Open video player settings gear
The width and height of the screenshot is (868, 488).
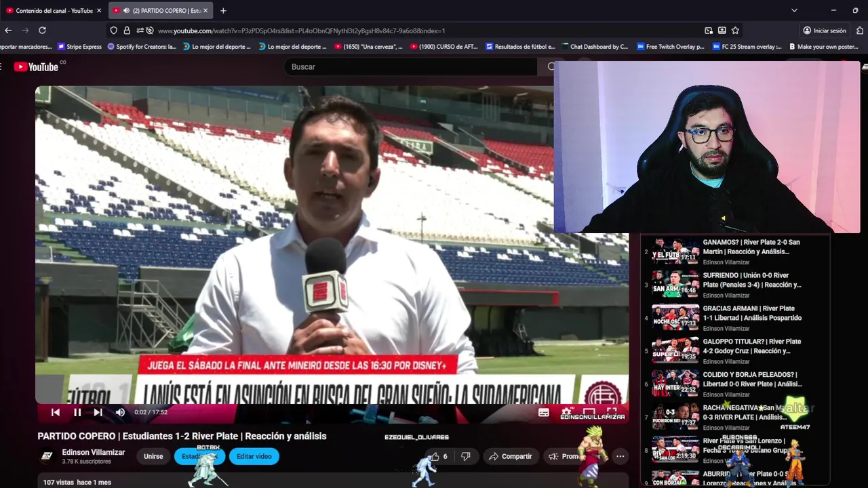coord(566,411)
